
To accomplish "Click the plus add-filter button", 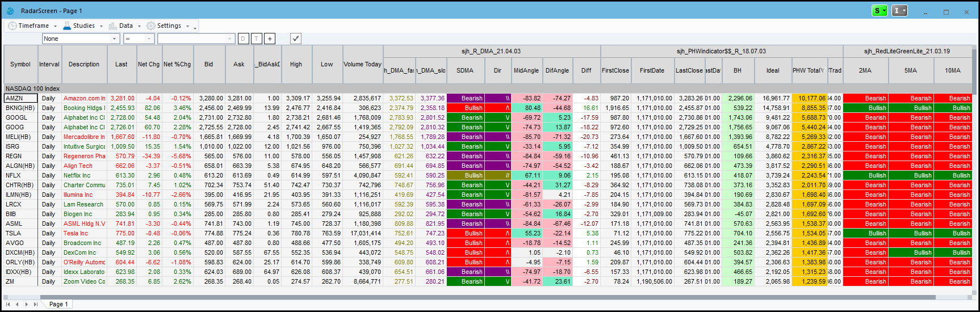I will 270,39.
